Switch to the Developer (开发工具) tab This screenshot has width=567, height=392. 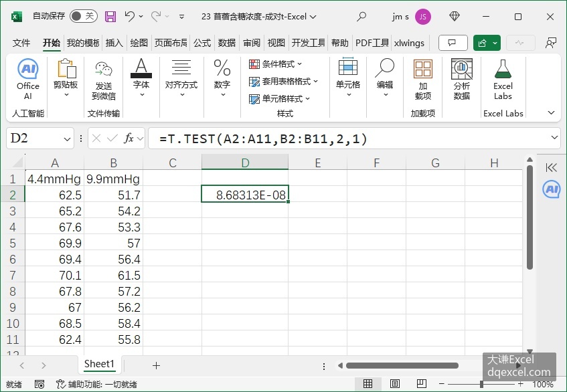(308, 43)
